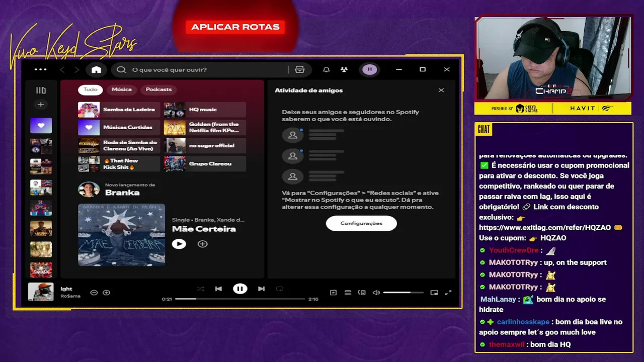Open Grupo Clareou tile
This screenshot has width=644, height=362.
pos(205,164)
